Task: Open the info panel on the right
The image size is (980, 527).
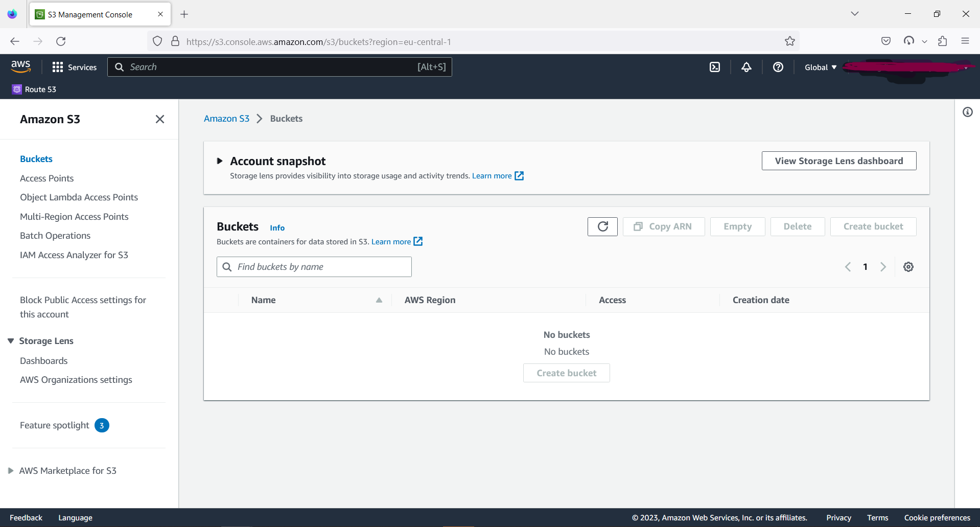Action: [967, 112]
